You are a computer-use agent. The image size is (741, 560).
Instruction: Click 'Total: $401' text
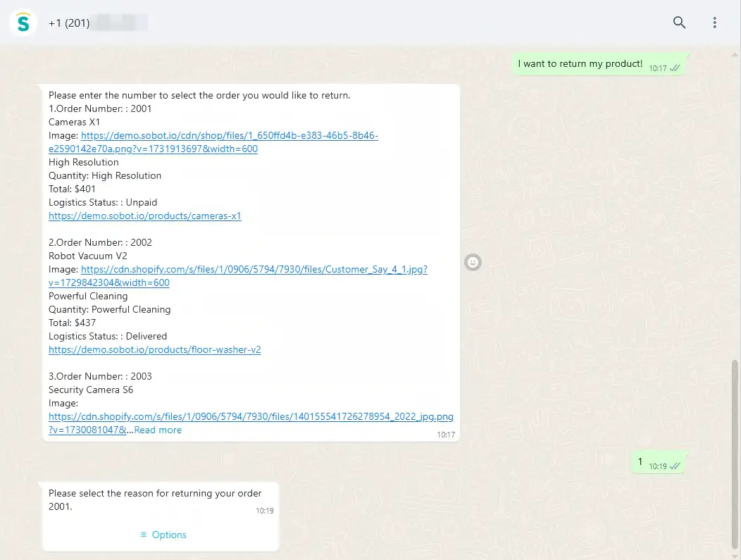(72, 189)
